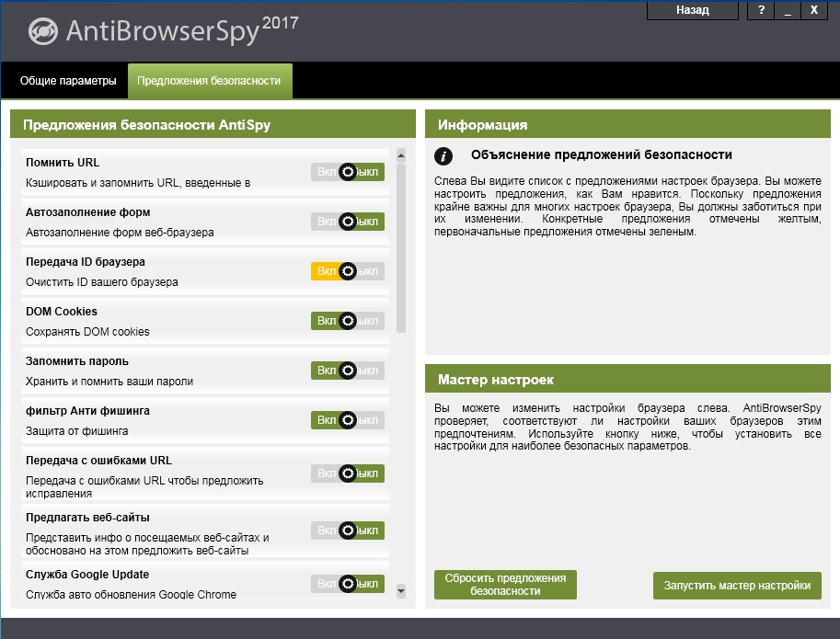Minimize the AntiBrowserSpy window

[788, 9]
